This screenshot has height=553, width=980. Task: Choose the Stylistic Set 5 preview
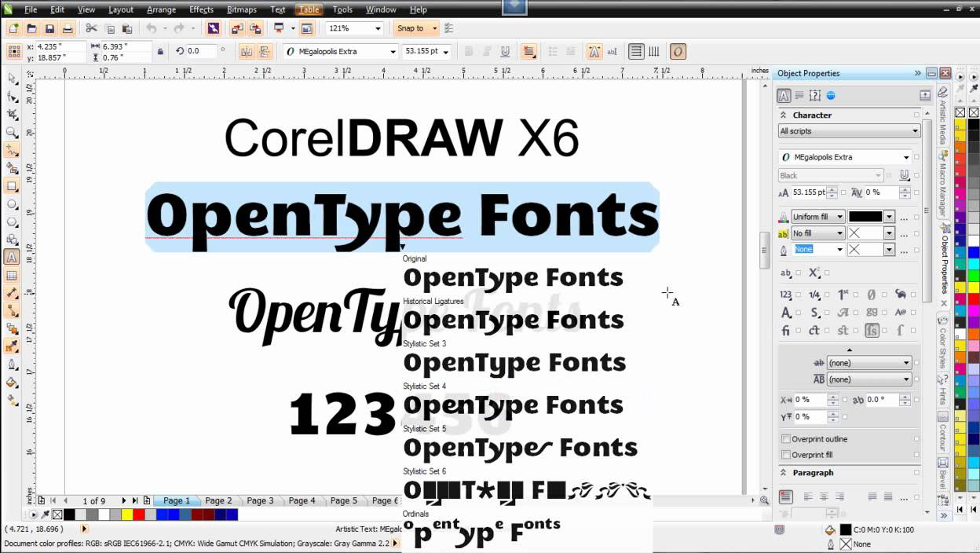[520, 447]
